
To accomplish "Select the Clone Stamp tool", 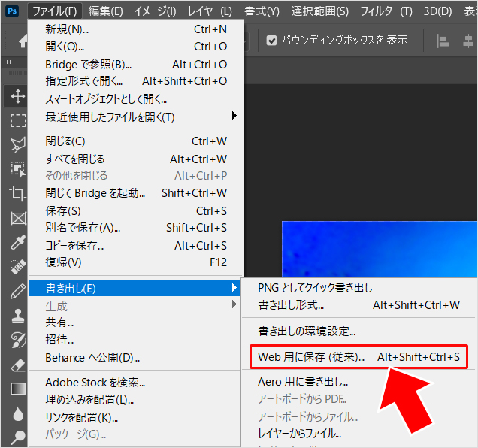I will (x=18, y=316).
